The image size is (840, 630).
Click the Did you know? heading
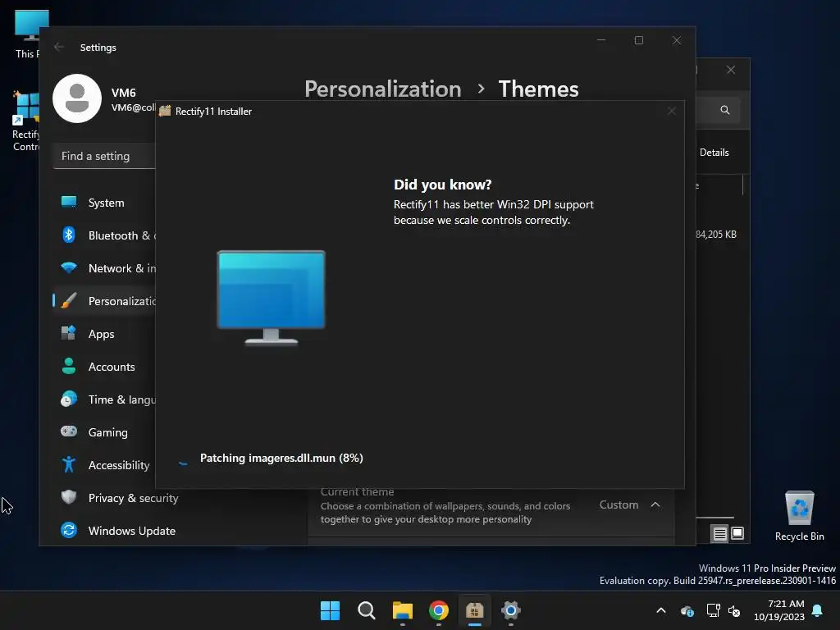[x=442, y=185]
